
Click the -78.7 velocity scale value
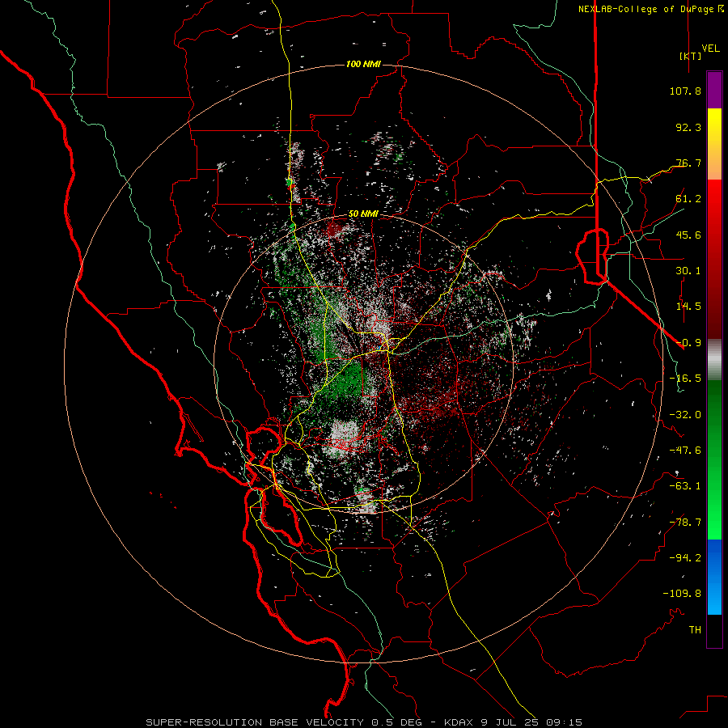click(x=685, y=523)
